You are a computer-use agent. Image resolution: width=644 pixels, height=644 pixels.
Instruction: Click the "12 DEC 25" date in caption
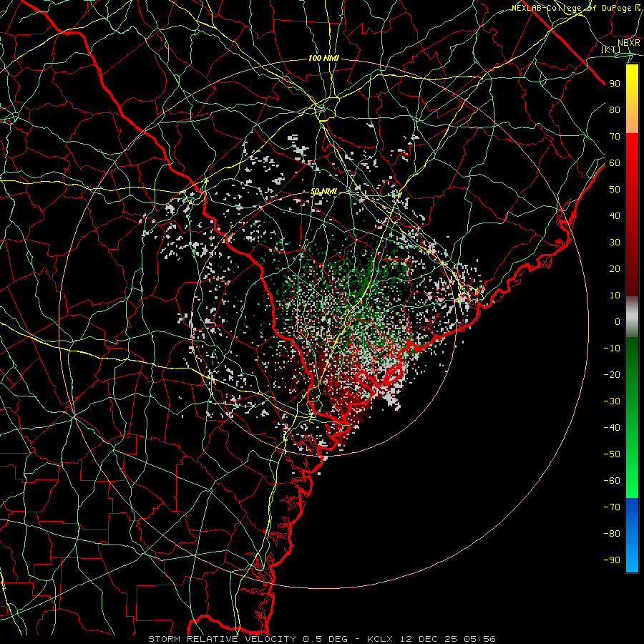pos(429,639)
